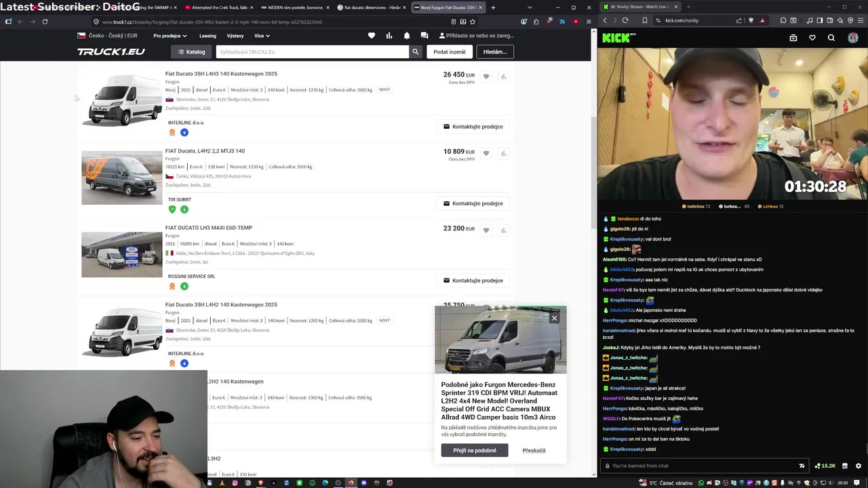This screenshot has width=868, height=488.
Task: Open Firefox list-all-tabs chevron
Action: pyautogui.click(x=530, y=7)
